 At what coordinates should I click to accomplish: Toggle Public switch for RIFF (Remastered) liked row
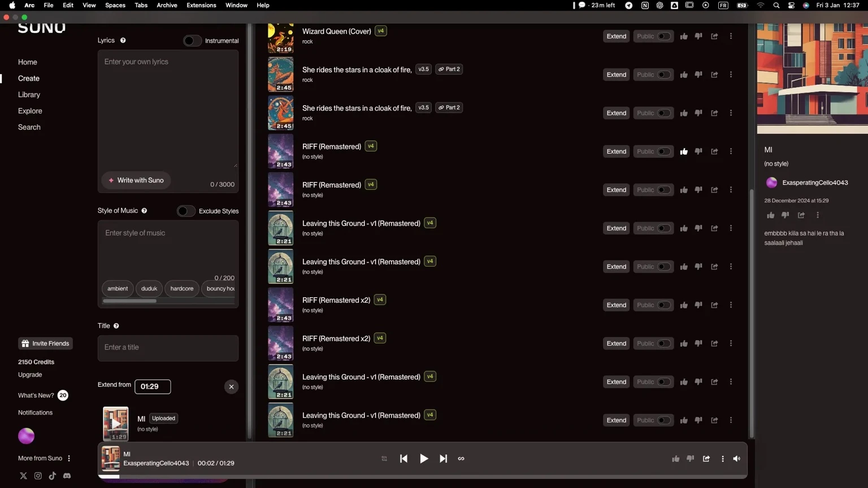tap(663, 151)
